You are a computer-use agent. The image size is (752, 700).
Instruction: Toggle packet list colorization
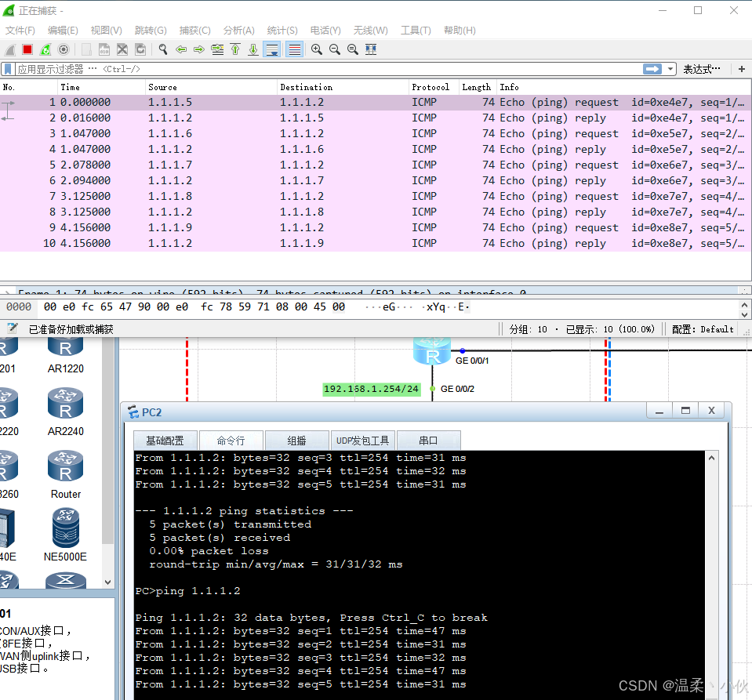tap(295, 49)
